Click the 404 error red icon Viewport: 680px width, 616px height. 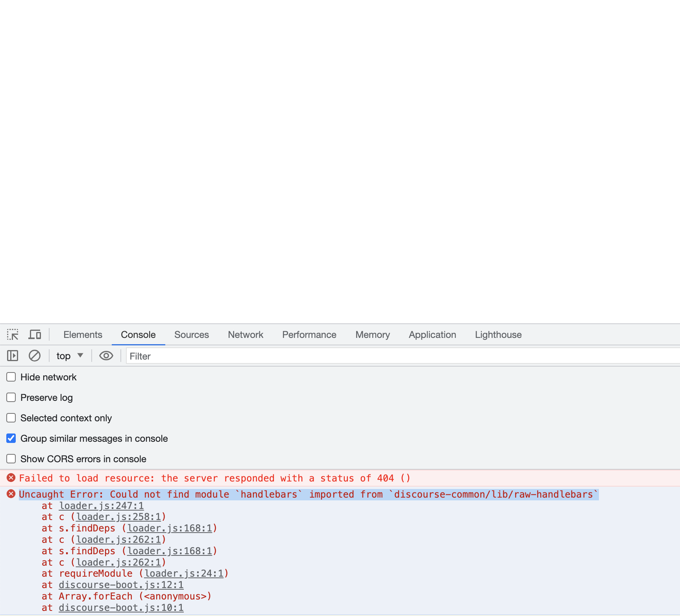point(11,478)
